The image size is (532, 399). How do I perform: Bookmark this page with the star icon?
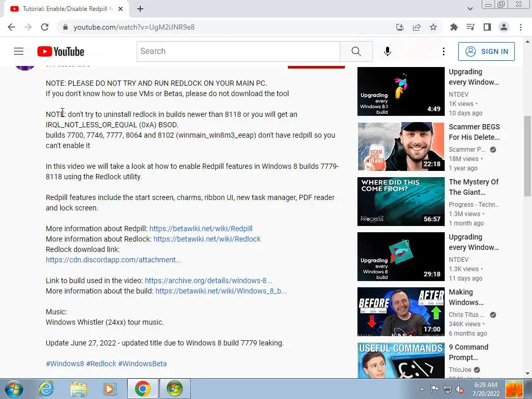[x=433, y=27]
